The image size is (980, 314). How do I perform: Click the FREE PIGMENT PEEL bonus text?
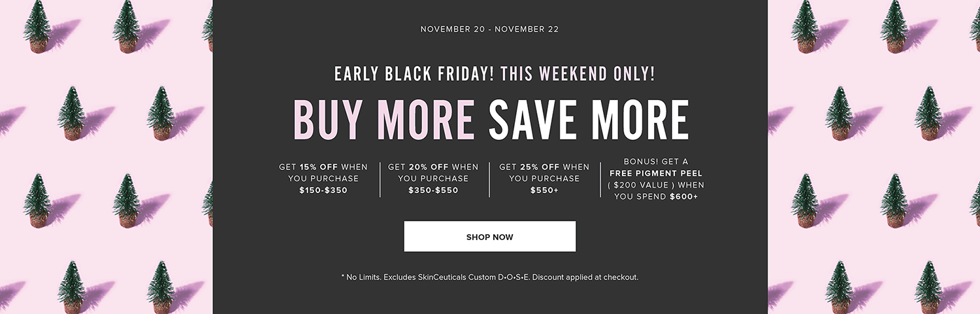click(656, 173)
